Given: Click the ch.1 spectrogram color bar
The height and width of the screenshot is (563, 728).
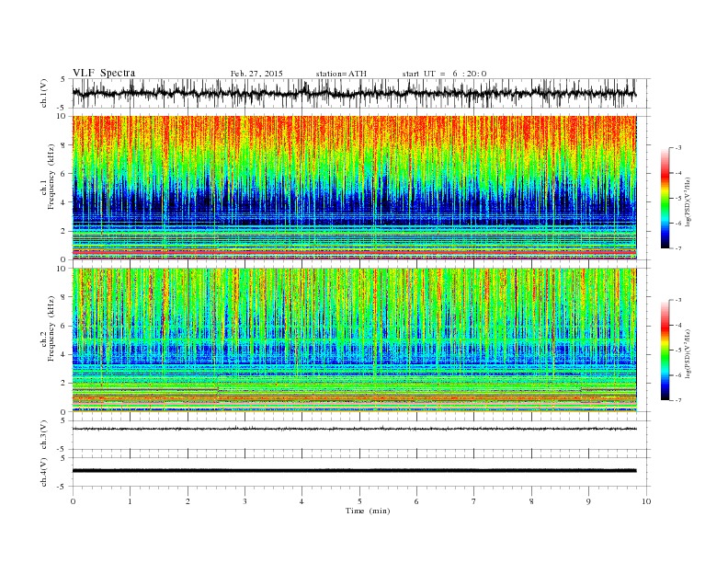Looking at the screenshot, I should click(665, 199).
